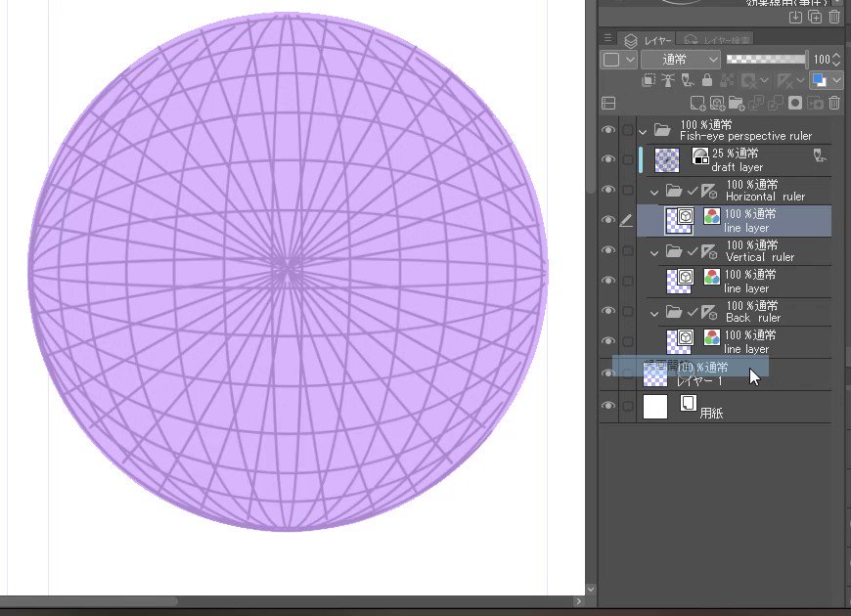Open the Layer panel hamburger menu
Screen dimensions: 851x616
pyautogui.click(x=607, y=38)
